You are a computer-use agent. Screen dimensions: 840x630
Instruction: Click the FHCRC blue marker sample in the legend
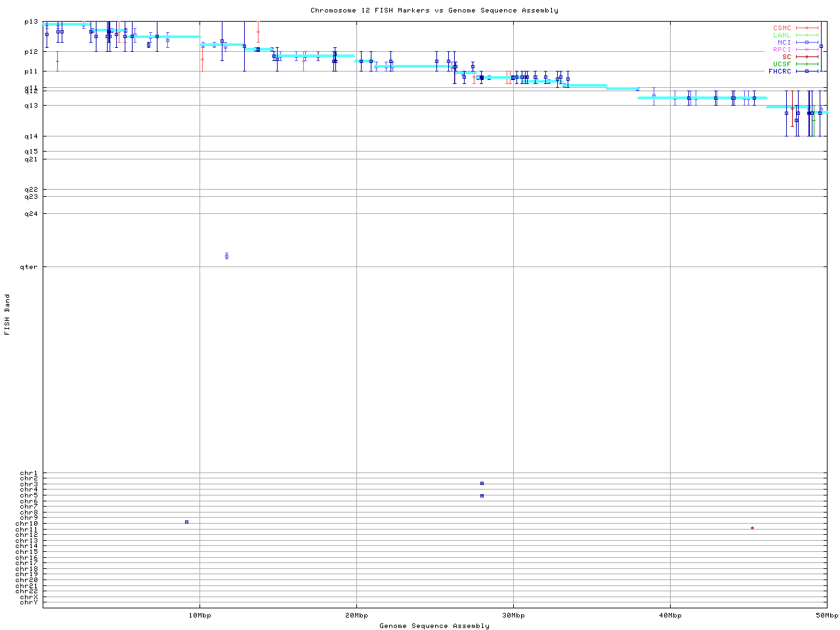[807, 71]
